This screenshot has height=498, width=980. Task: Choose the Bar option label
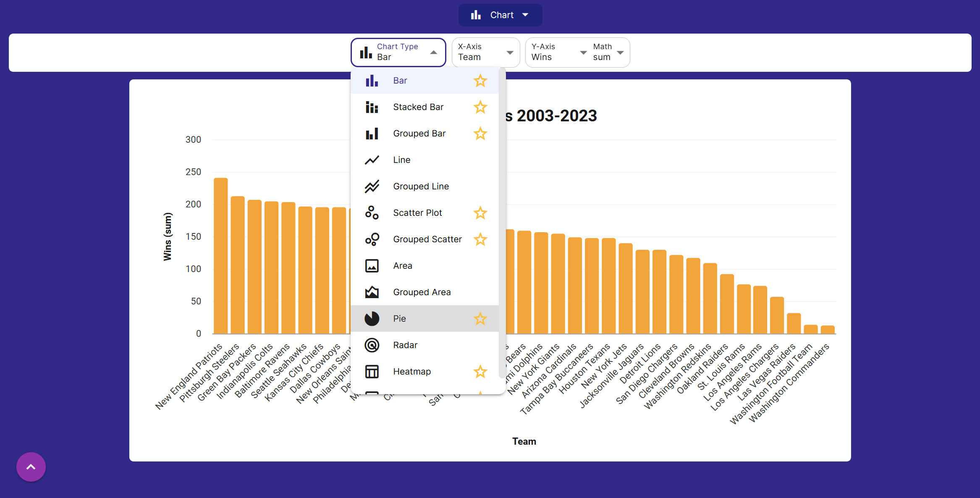[x=400, y=81]
